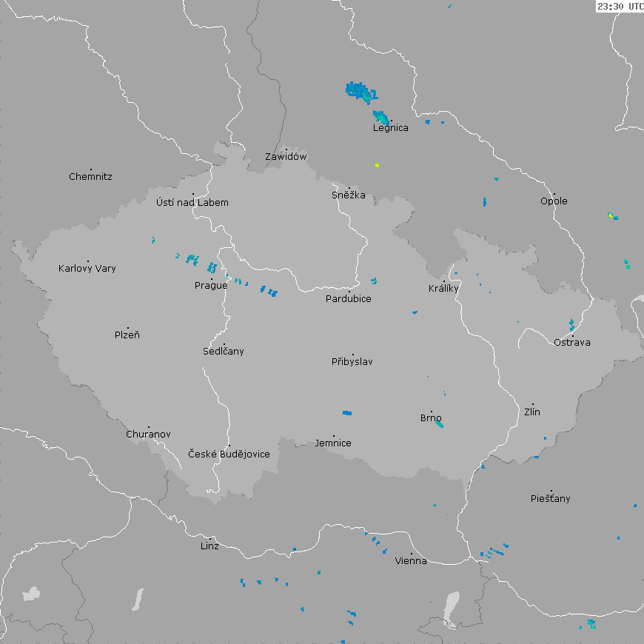Click the Plzeň city label
Image resolution: width=644 pixels, height=644 pixels.
point(127,335)
